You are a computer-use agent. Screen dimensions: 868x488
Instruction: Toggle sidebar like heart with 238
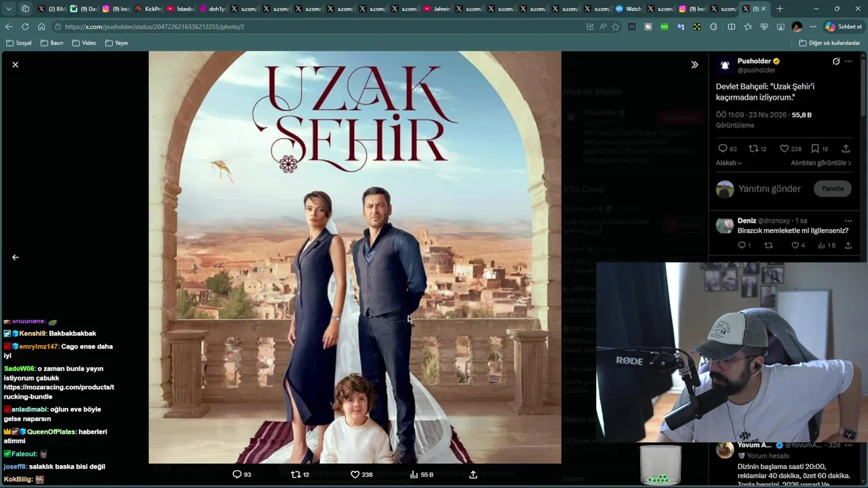click(x=790, y=148)
